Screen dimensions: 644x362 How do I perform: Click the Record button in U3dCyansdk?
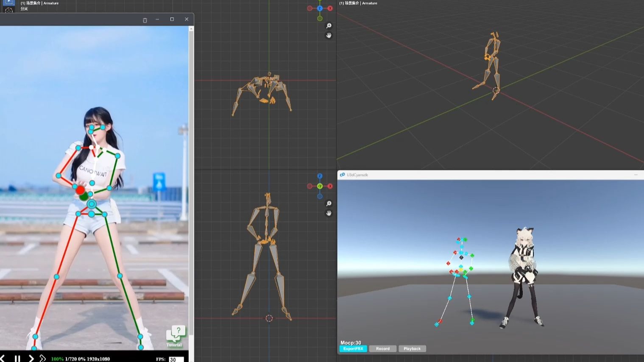(383, 349)
